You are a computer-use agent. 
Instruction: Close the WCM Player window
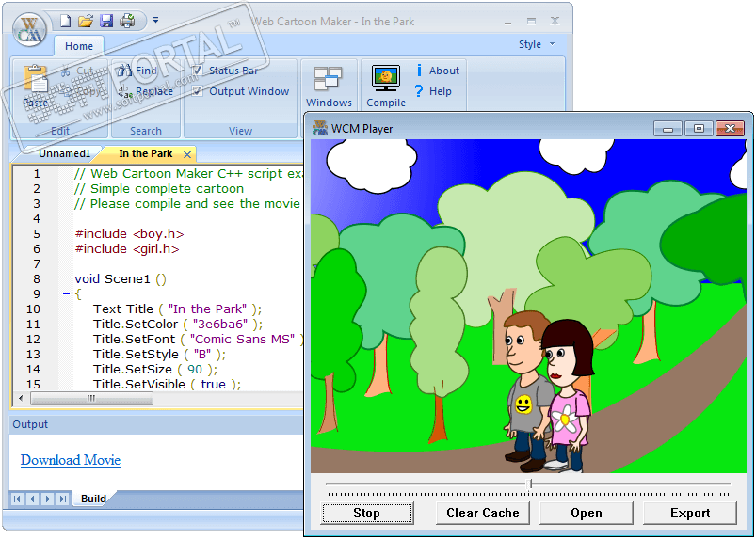click(730, 129)
